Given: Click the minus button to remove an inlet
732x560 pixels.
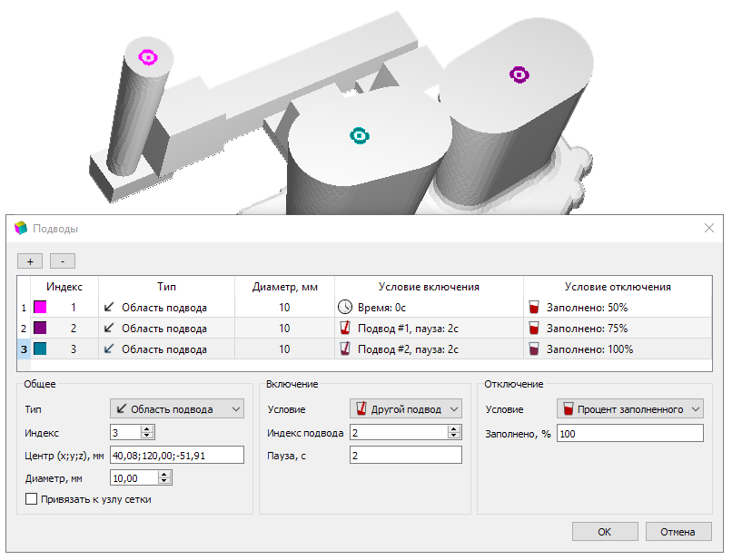Looking at the screenshot, I should tap(63, 261).
